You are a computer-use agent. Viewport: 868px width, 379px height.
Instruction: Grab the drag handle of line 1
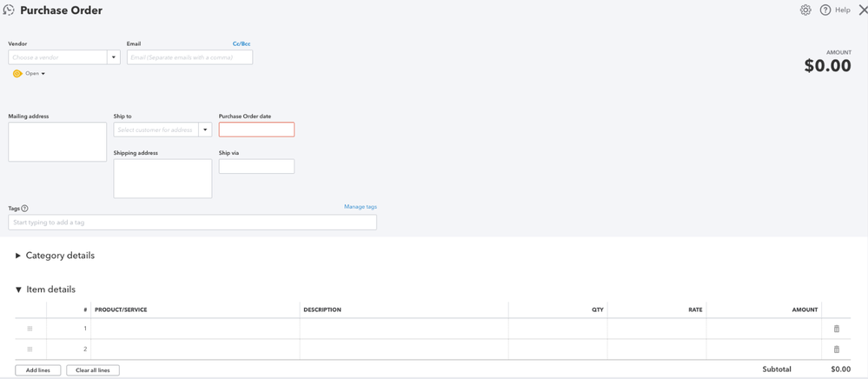[30, 329]
